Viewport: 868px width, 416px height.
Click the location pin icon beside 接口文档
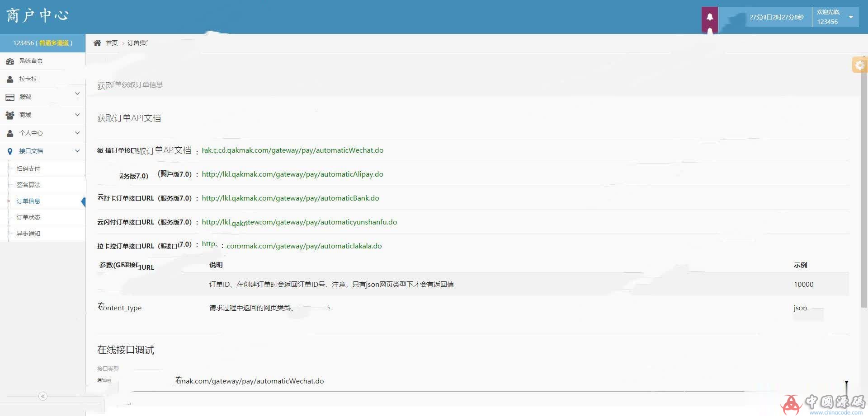[10, 151]
